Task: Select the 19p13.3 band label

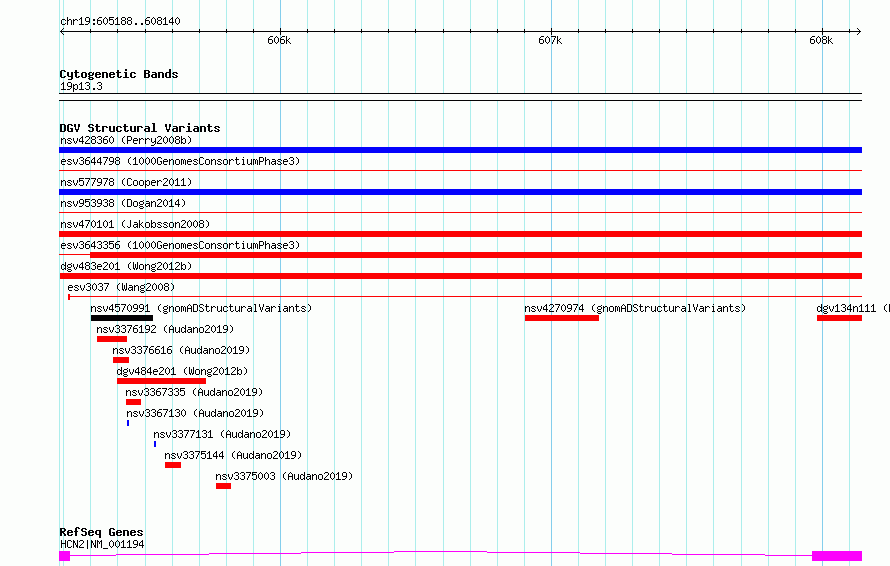Action: [x=81, y=86]
